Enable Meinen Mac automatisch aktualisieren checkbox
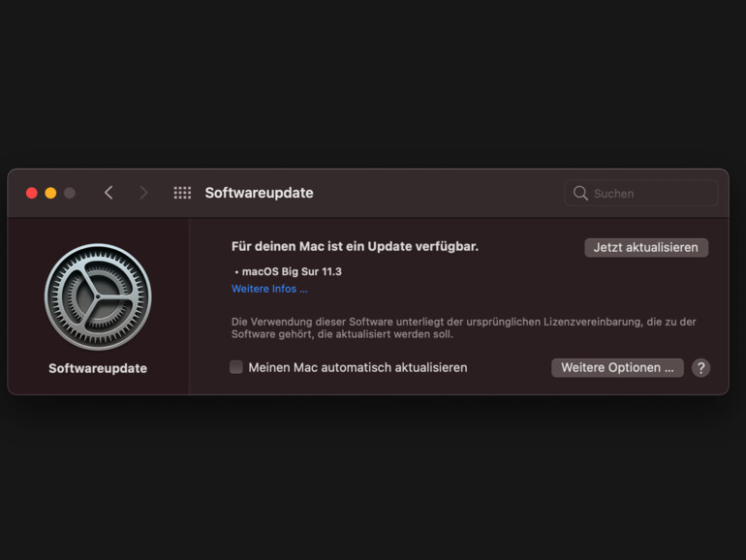 236,367
